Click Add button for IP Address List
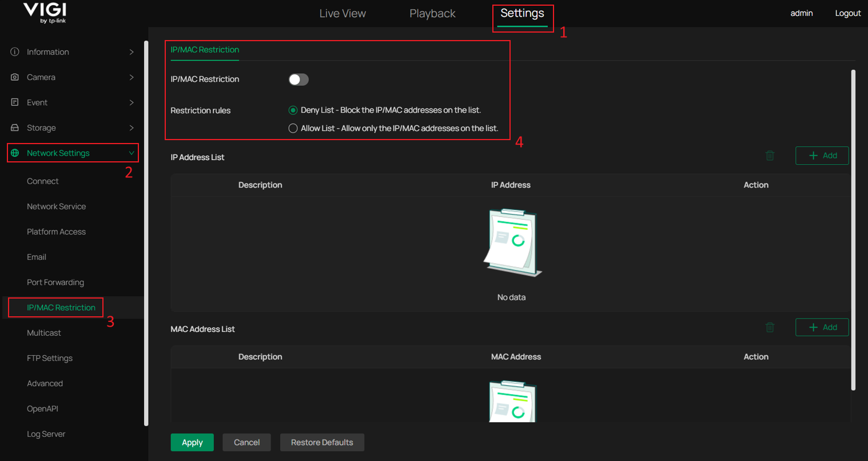This screenshot has height=461, width=868. pyautogui.click(x=822, y=156)
